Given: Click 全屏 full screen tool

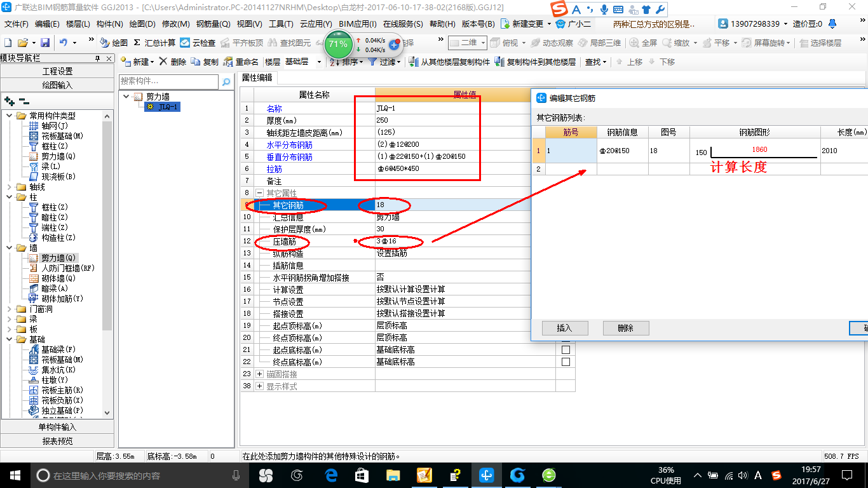Looking at the screenshot, I should [644, 43].
